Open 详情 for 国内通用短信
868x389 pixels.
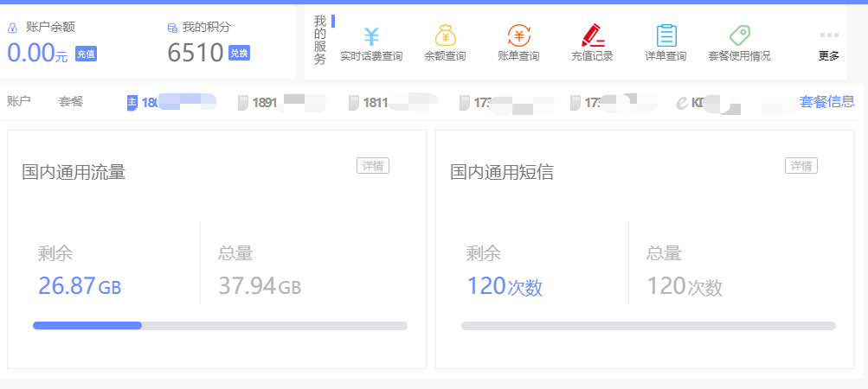click(x=801, y=165)
